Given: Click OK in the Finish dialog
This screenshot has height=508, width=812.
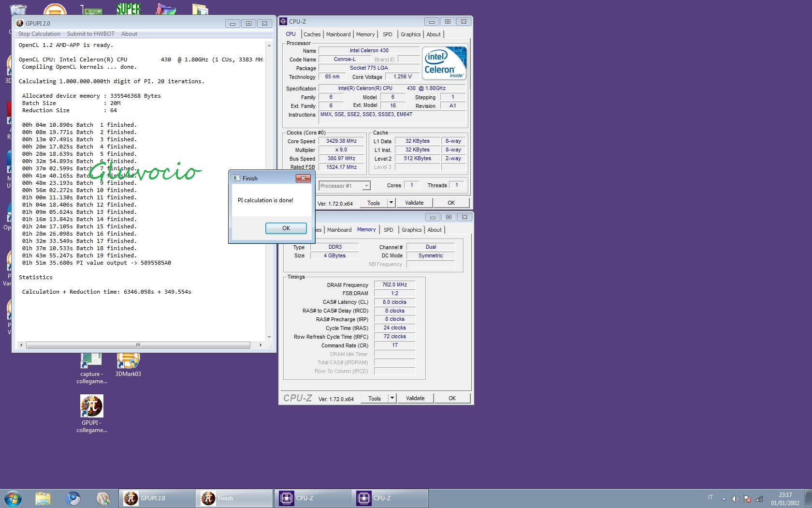Looking at the screenshot, I should [286, 228].
